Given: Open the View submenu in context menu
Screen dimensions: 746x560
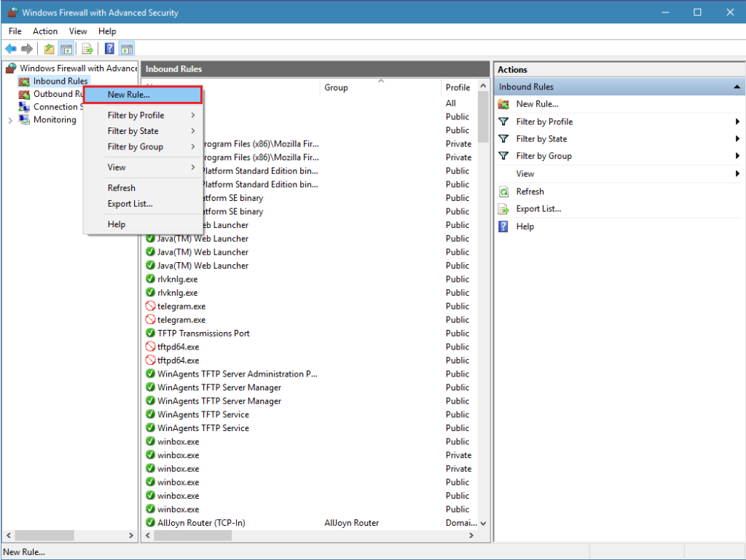Looking at the screenshot, I should click(x=142, y=167).
